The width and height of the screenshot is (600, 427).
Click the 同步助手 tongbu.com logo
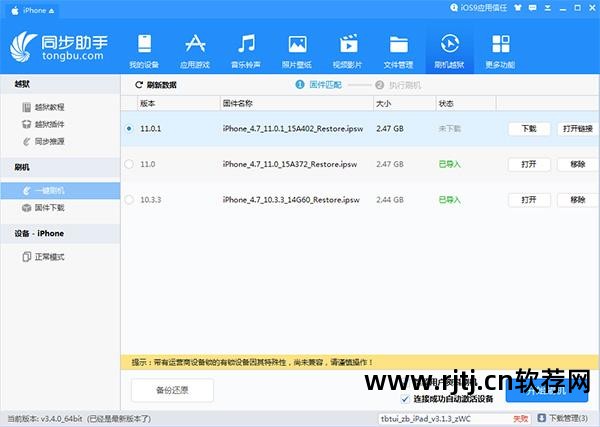pyautogui.click(x=60, y=47)
